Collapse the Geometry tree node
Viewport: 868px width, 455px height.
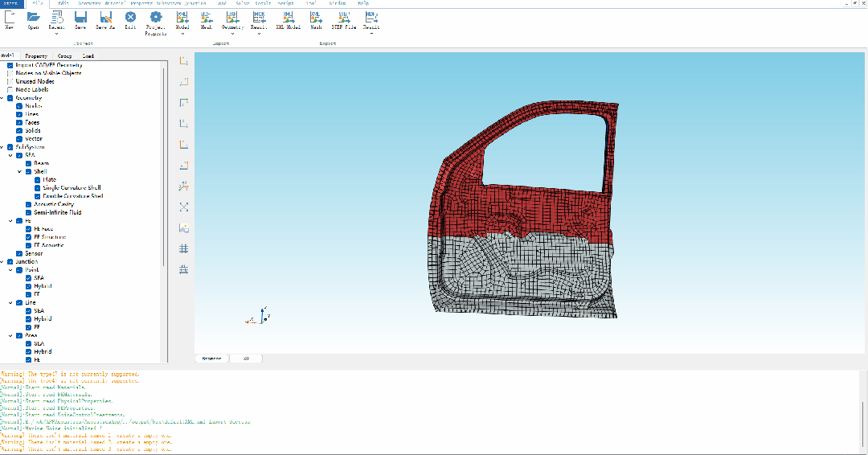point(2,98)
